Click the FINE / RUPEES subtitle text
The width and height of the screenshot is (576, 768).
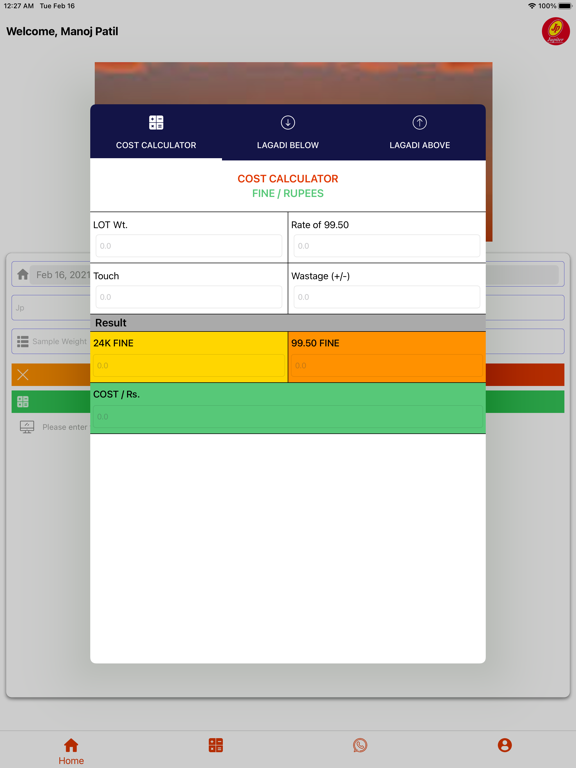pyautogui.click(x=288, y=193)
